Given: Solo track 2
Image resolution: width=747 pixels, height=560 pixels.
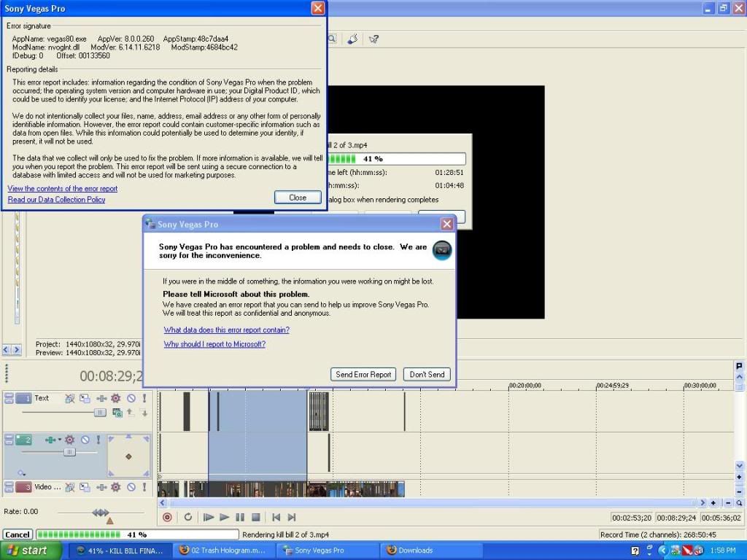Looking at the screenshot, I should point(98,440).
